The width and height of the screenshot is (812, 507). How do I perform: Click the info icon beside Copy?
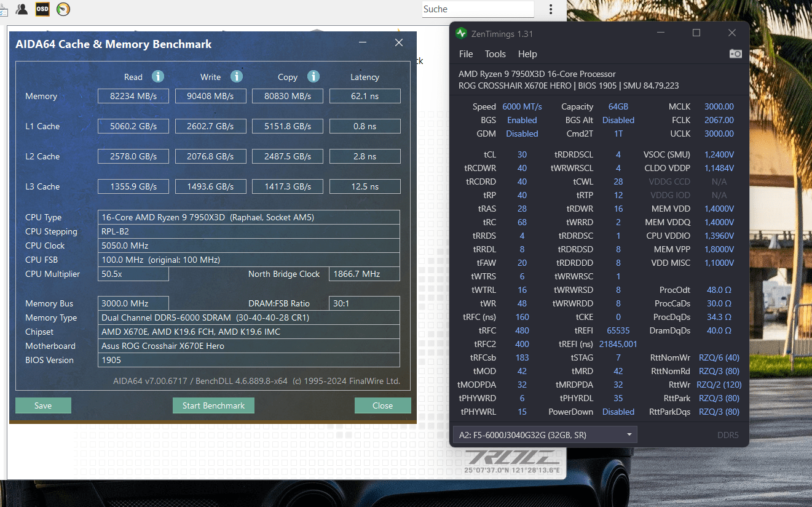313,76
